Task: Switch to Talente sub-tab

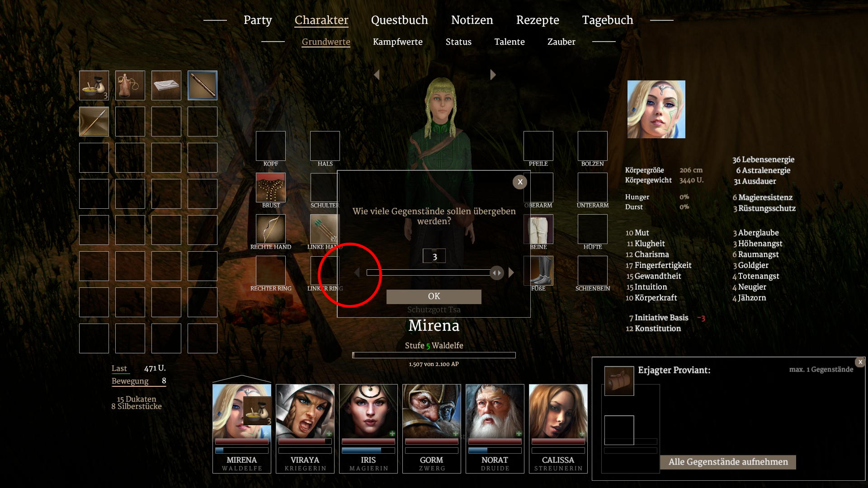Action: click(x=509, y=42)
